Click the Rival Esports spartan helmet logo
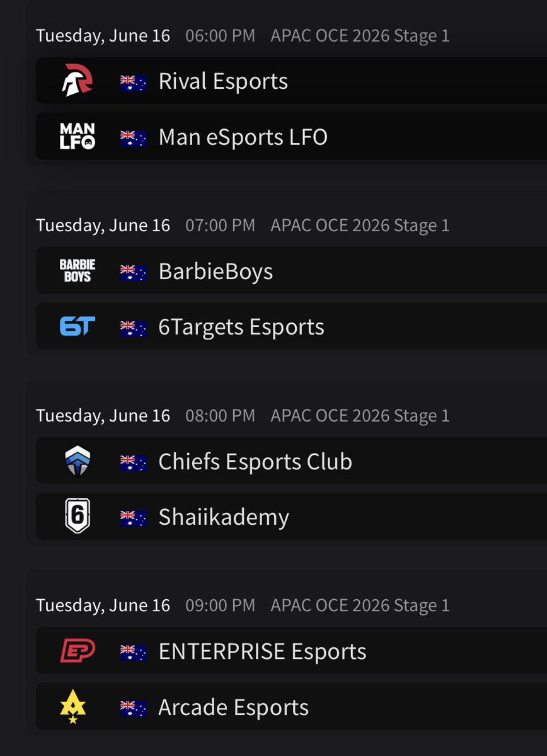Viewport: 547px width, 756px height. 78,81
